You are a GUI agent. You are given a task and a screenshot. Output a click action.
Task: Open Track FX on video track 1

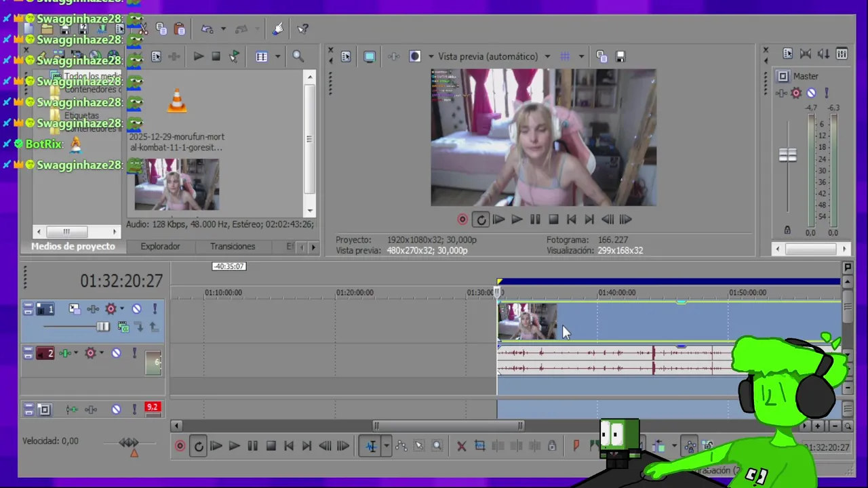(93, 309)
